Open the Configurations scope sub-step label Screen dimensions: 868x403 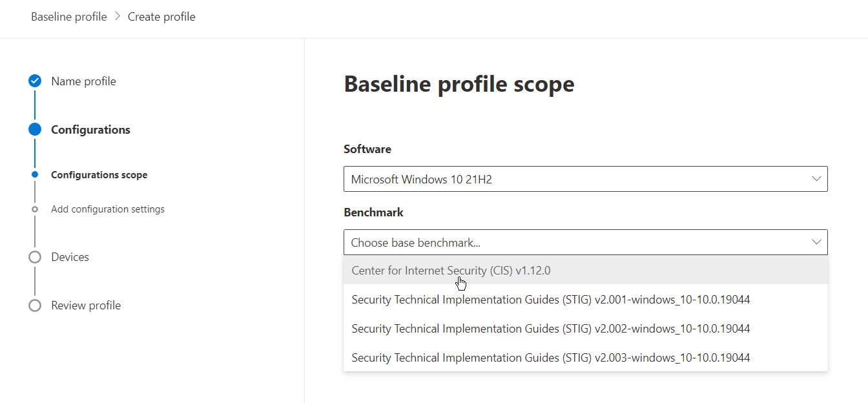click(99, 175)
